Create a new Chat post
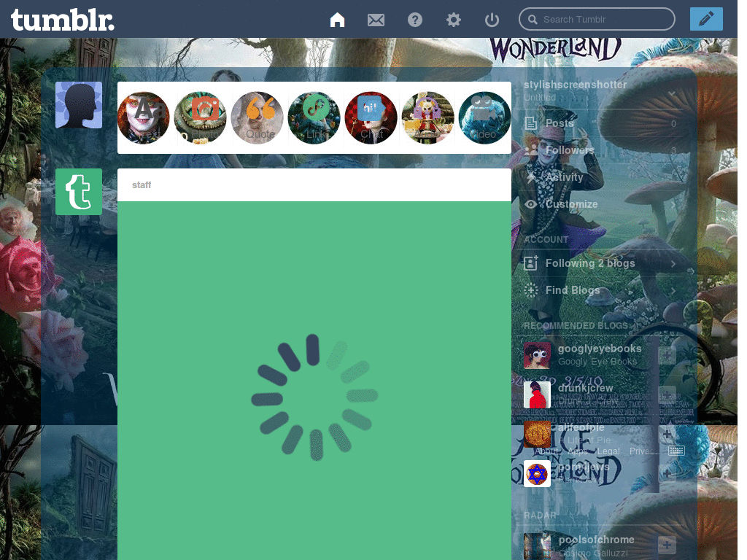This screenshot has width=747, height=560. click(371, 117)
